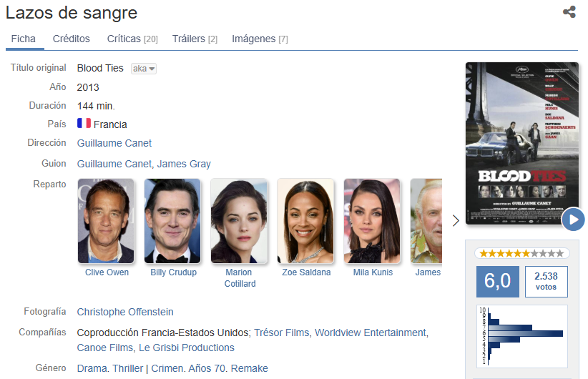
Task: Click the share icon
Action: click(569, 11)
